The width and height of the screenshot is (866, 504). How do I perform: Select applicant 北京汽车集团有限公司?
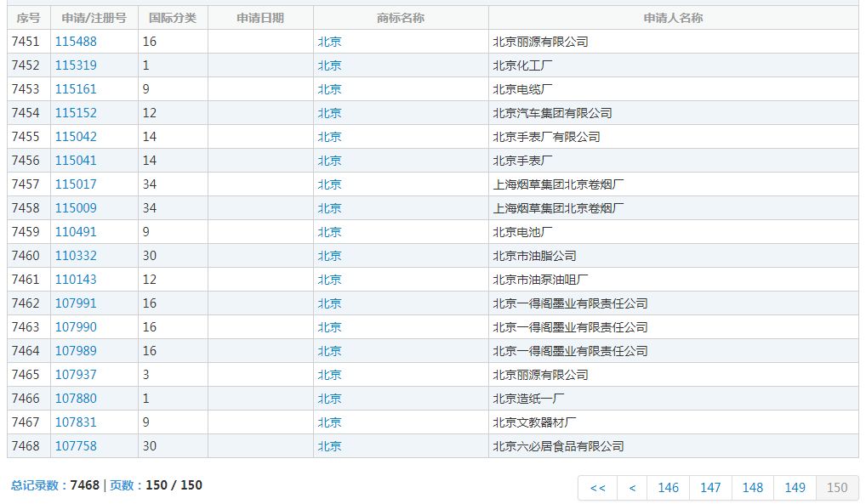click(552, 112)
